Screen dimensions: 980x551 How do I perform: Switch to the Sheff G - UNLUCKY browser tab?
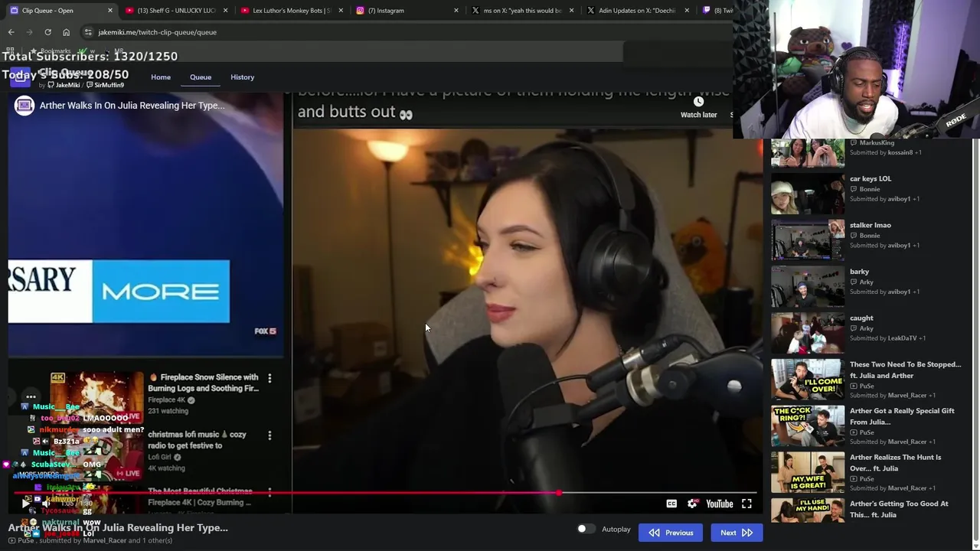pos(175,11)
